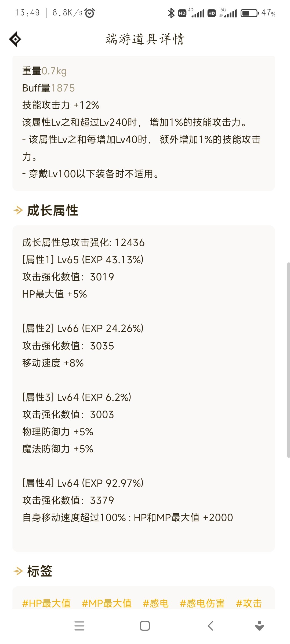Screen dimensions: 290x644
Task: Tap the alarm clock status bar icon
Action: tap(89, 13)
